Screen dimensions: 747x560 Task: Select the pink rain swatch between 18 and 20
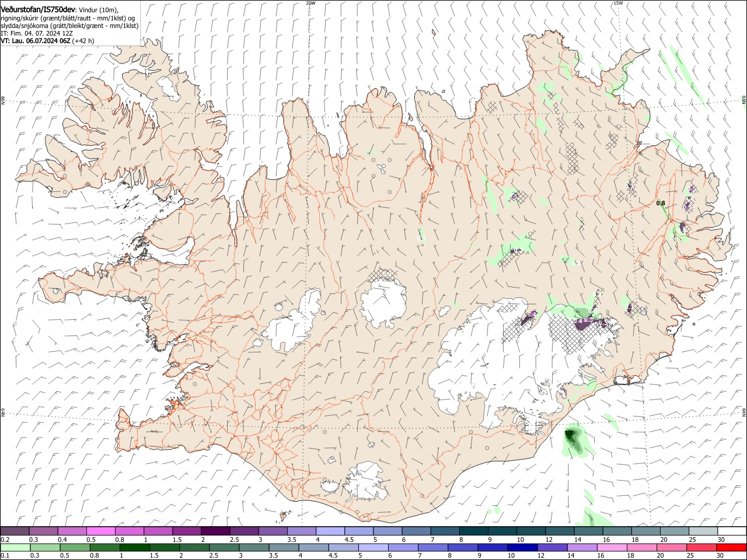click(641, 547)
